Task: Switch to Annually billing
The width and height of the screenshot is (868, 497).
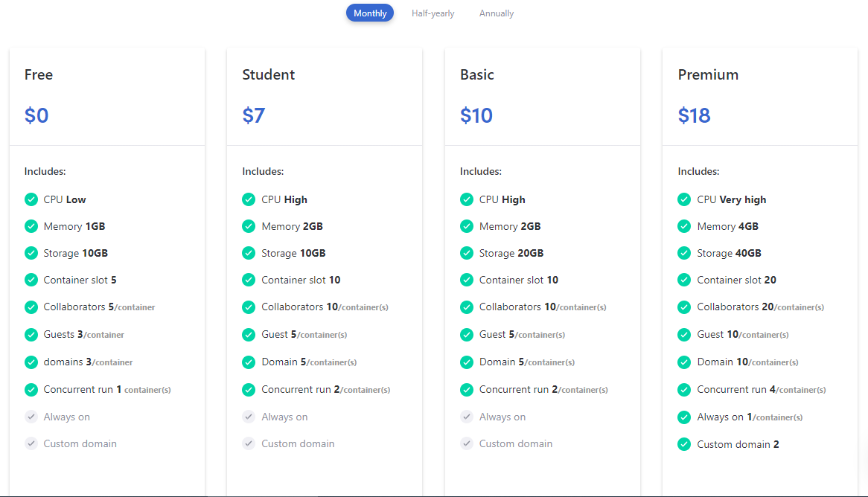Action: [x=497, y=13]
